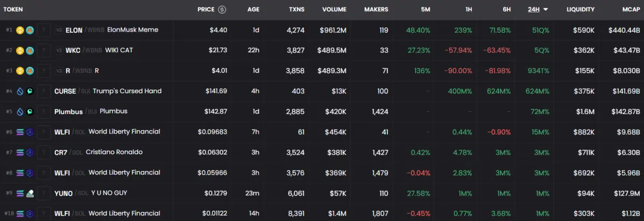The height and width of the screenshot is (221, 644).
Task: Click the DEX icon in the Plumbus row
Action: (x=30, y=112)
